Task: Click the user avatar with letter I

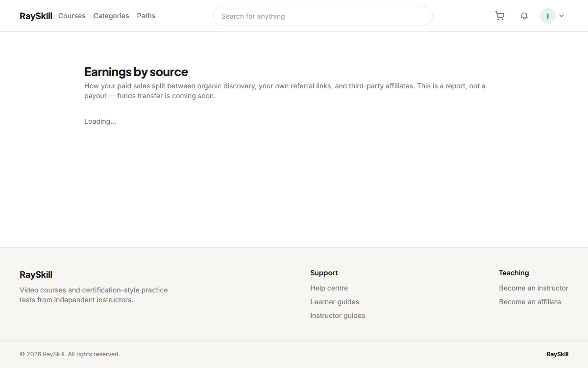Action: 548,16
